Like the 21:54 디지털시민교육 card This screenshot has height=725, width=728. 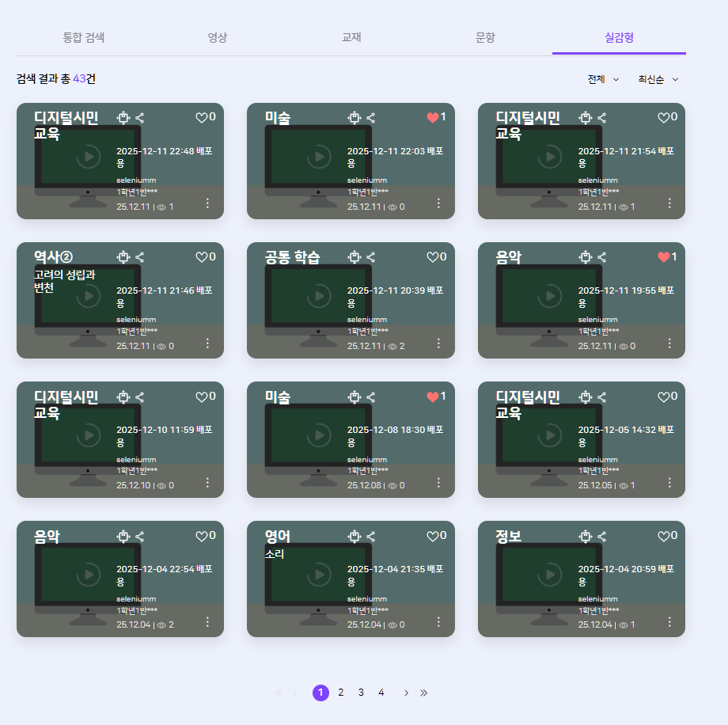(x=663, y=117)
